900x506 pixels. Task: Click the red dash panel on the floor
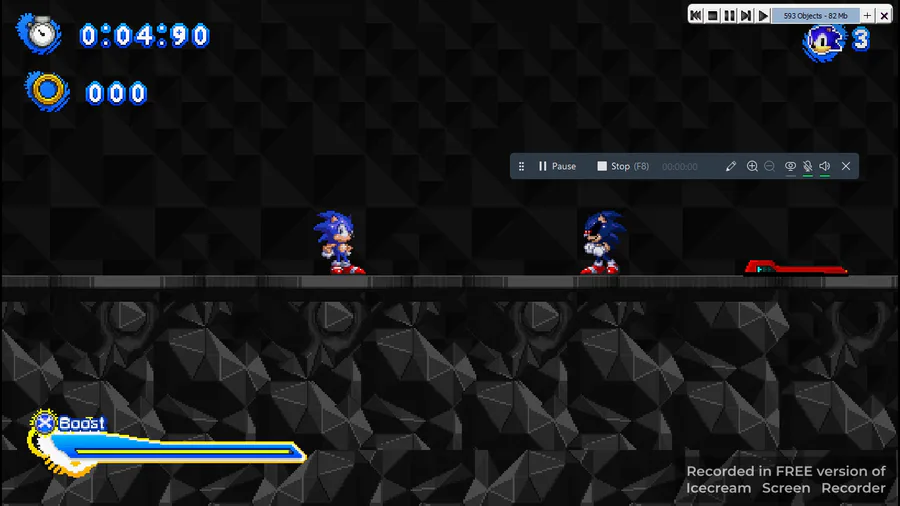coord(796,268)
